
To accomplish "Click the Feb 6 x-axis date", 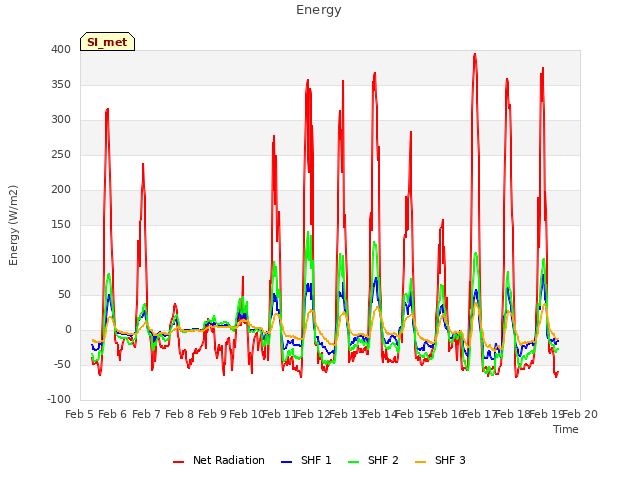I will tap(113, 414).
